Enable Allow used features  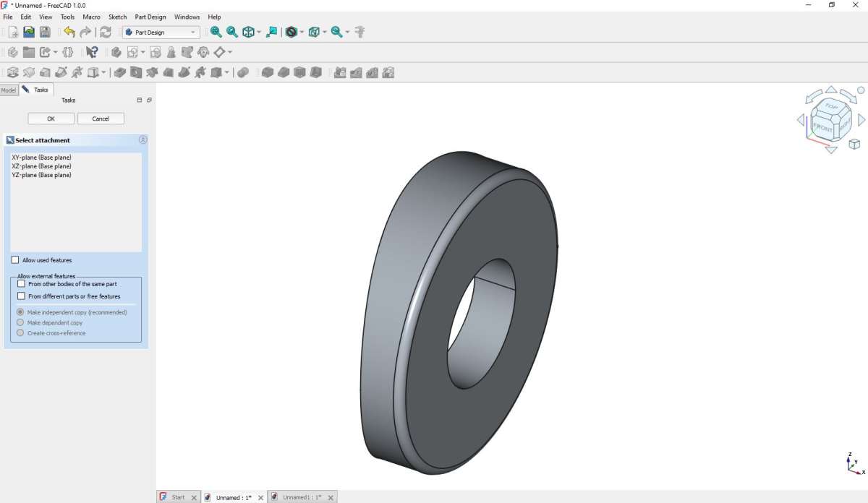15,260
